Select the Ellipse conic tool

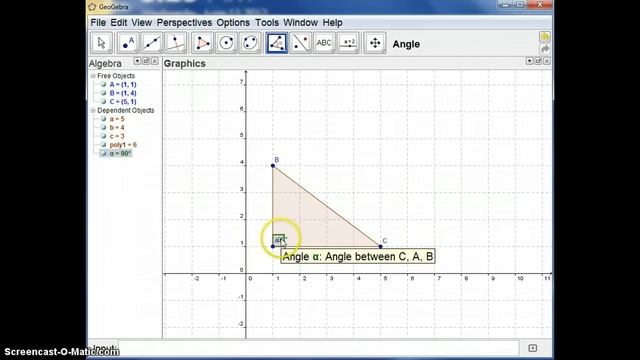coord(250,43)
